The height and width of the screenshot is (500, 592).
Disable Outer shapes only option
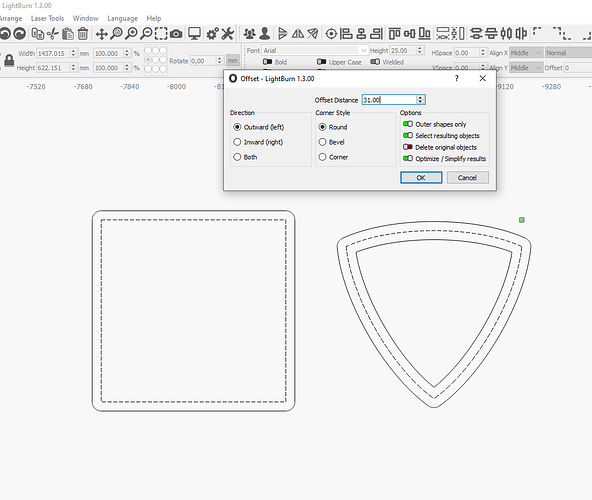click(x=408, y=124)
